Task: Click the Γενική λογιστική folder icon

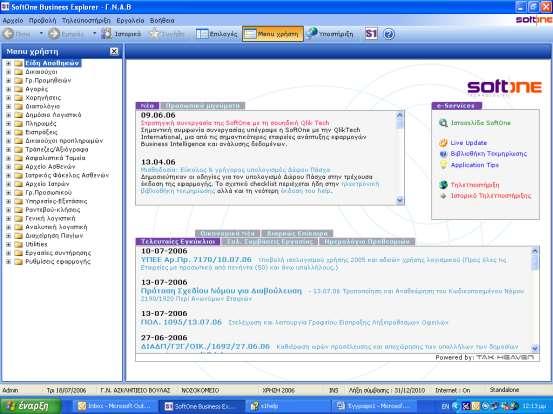Action: tap(18, 219)
